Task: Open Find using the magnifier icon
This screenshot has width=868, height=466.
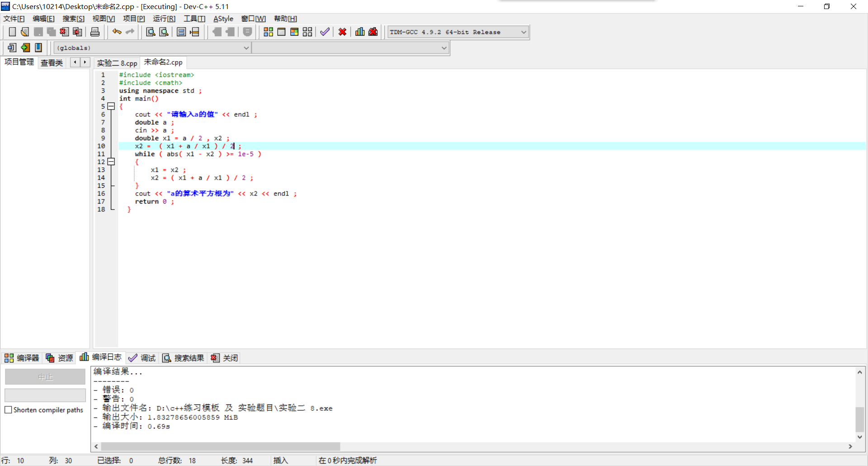Action: pos(151,32)
